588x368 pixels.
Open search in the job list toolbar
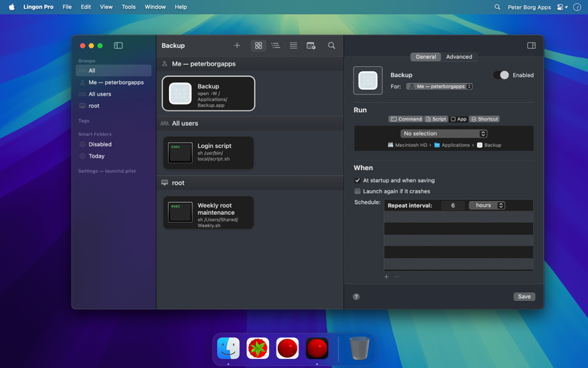[331, 46]
